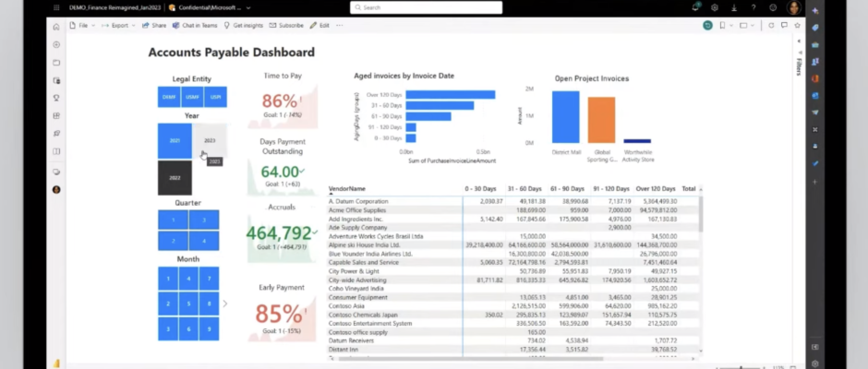Select Month 7 tile
The height and width of the screenshot is (369, 868).
[x=210, y=279]
